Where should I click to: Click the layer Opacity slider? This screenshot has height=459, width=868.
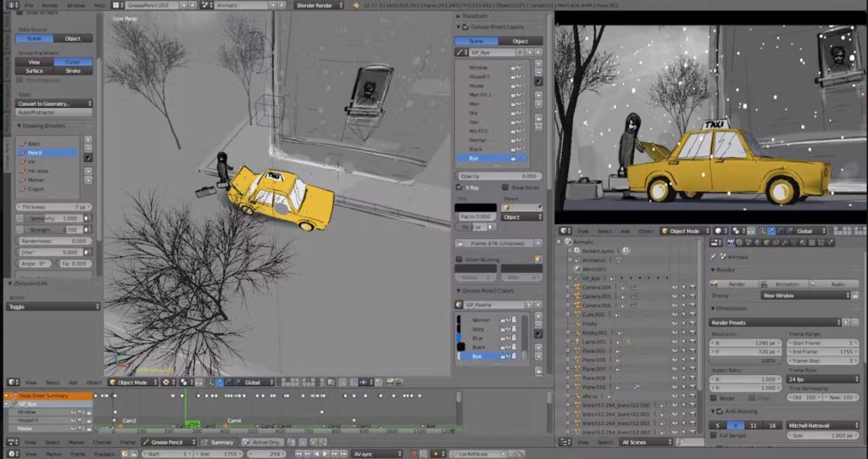click(498, 176)
